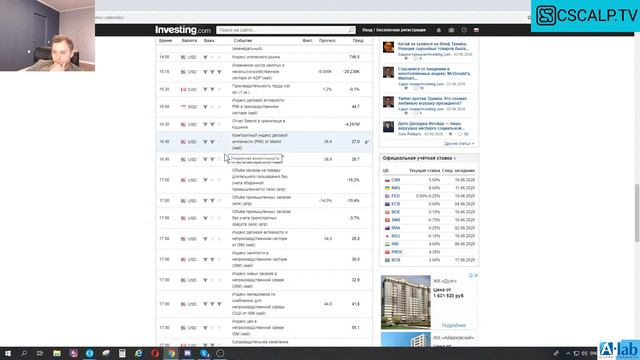The height and width of the screenshot is (360, 640).
Task: Open the FED rate link
Action: pyautogui.click(x=396, y=196)
